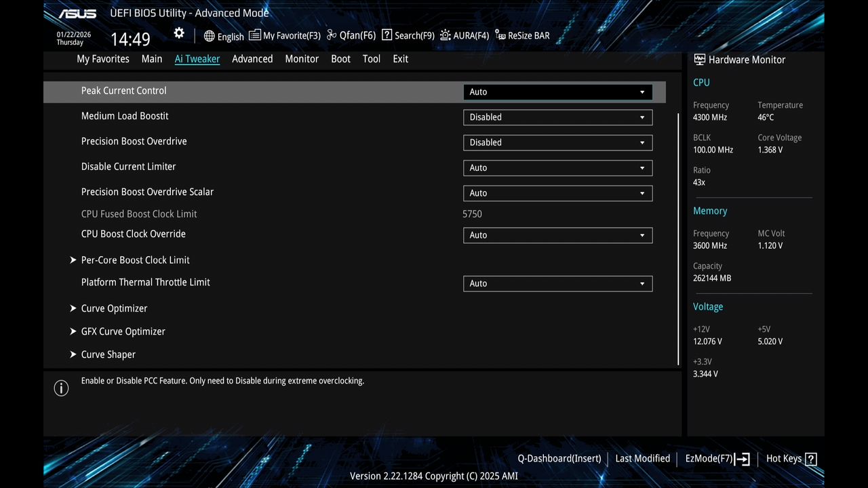Switch to the Monitor tab

coord(302,59)
